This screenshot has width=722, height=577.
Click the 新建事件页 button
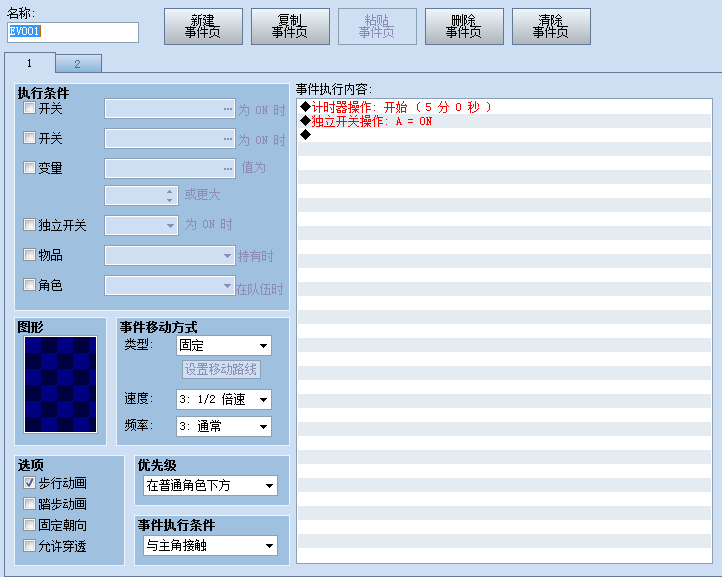(203, 26)
